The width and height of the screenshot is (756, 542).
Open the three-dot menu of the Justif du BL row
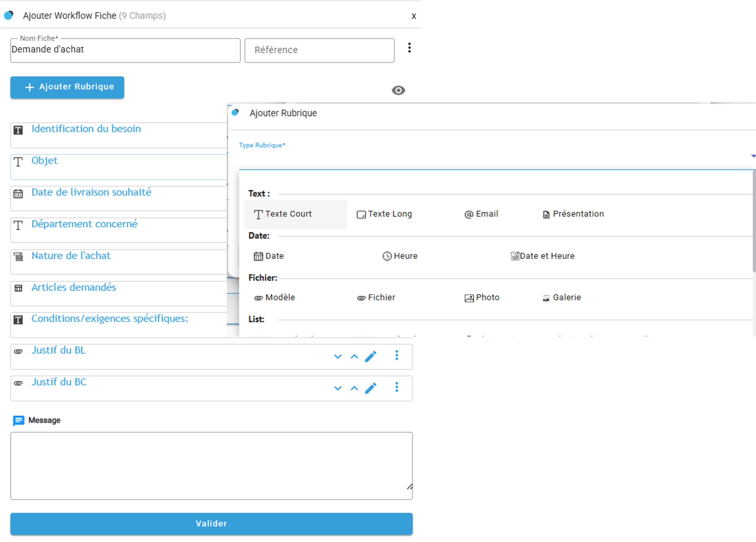pyautogui.click(x=397, y=355)
